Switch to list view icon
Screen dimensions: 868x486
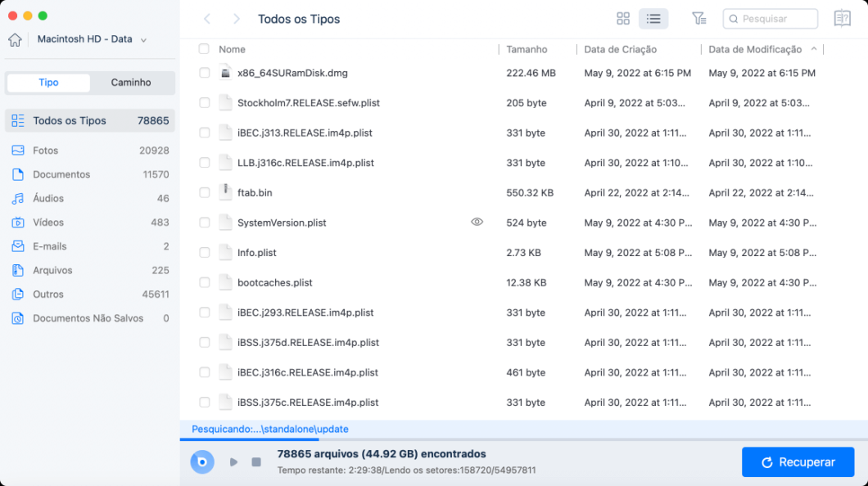(x=653, y=19)
